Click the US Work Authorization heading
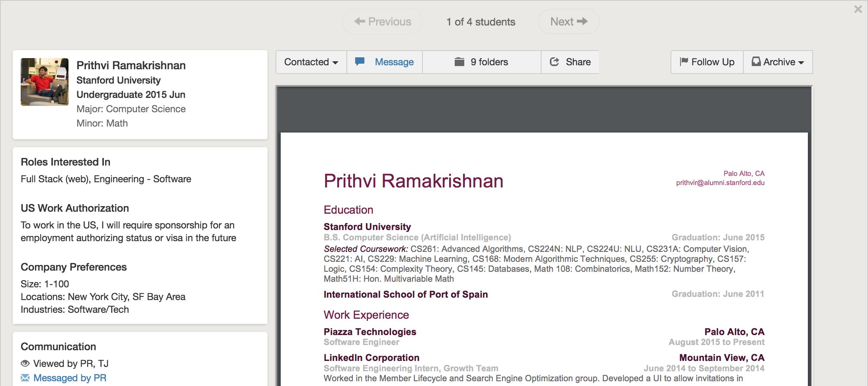 click(x=75, y=208)
